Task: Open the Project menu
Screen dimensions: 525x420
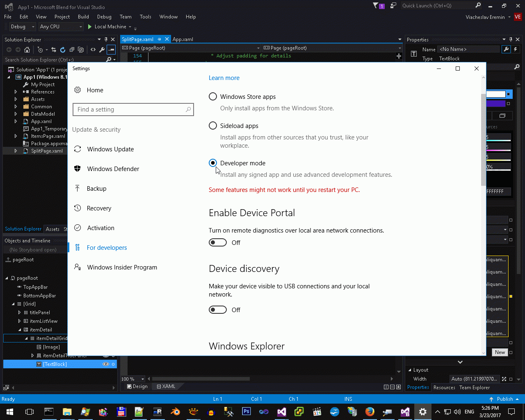Action: coord(62,17)
